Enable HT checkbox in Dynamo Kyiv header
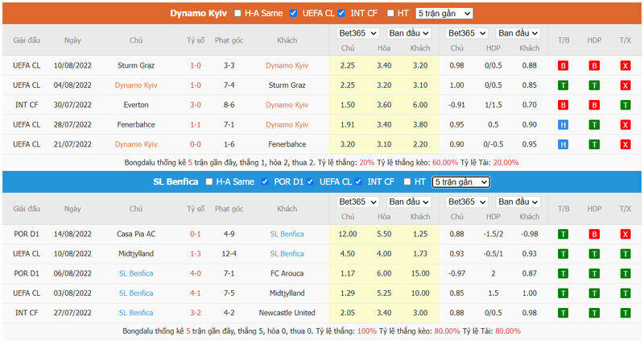Screen dimensions: 644x341 point(390,13)
